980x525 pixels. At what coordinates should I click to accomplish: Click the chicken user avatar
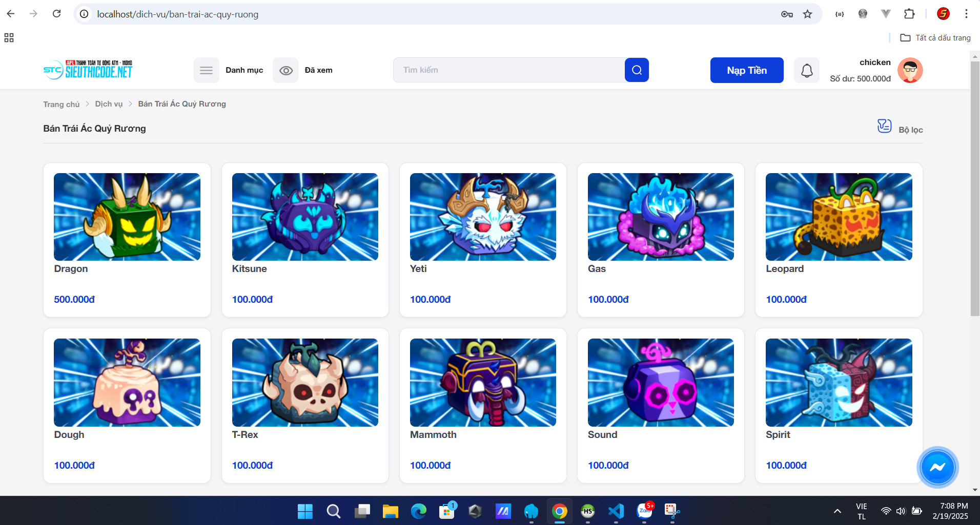910,70
